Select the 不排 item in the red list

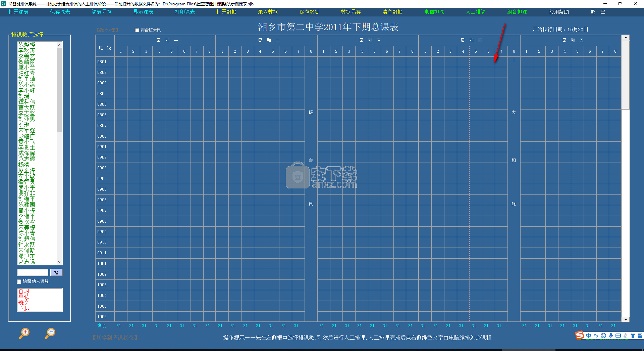24,308
